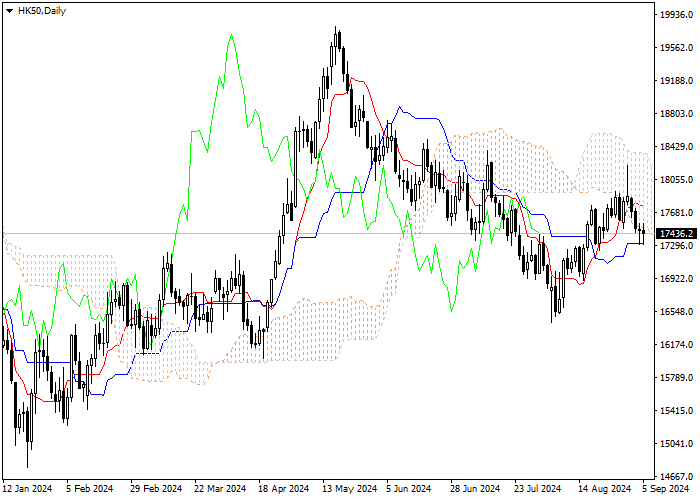Click price axis label 17681.0
The width and height of the screenshot is (700, 500).
[676, 213]
